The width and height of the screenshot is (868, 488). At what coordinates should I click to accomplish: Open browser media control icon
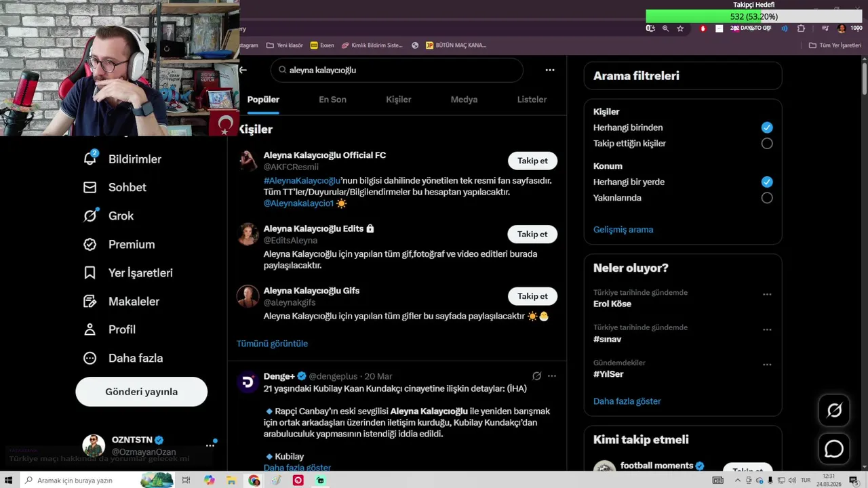click(825, 28)
